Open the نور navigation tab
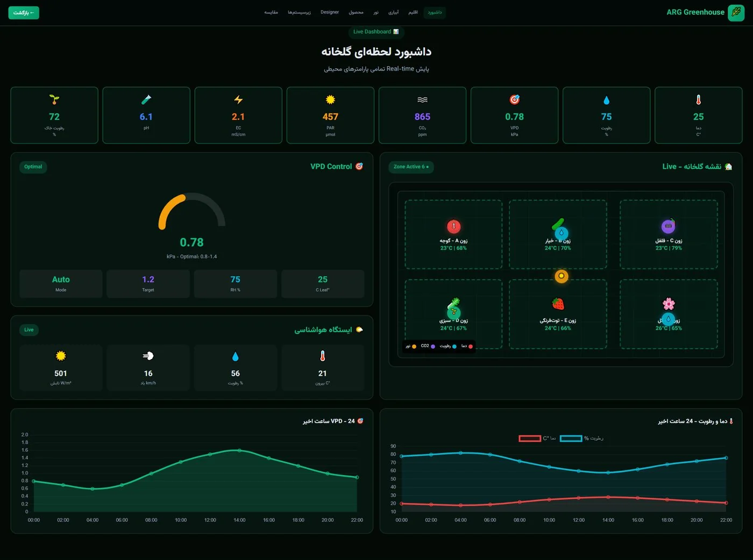This screenshot has height=560, width=753. tap(376, 12)
